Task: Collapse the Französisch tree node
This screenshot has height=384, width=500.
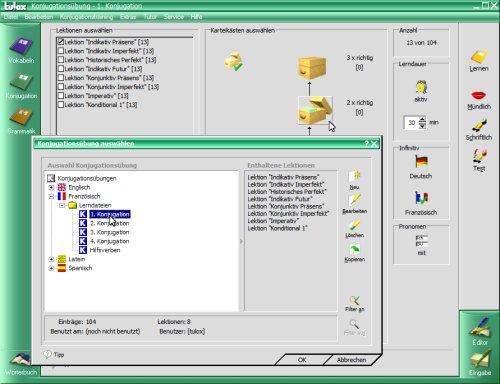Action: [x=51, y=196]
